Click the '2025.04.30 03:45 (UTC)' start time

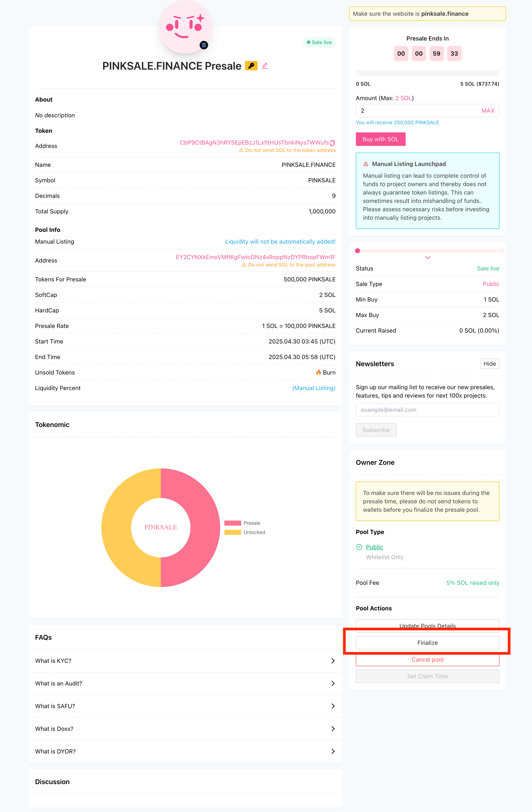pos(302,342)
